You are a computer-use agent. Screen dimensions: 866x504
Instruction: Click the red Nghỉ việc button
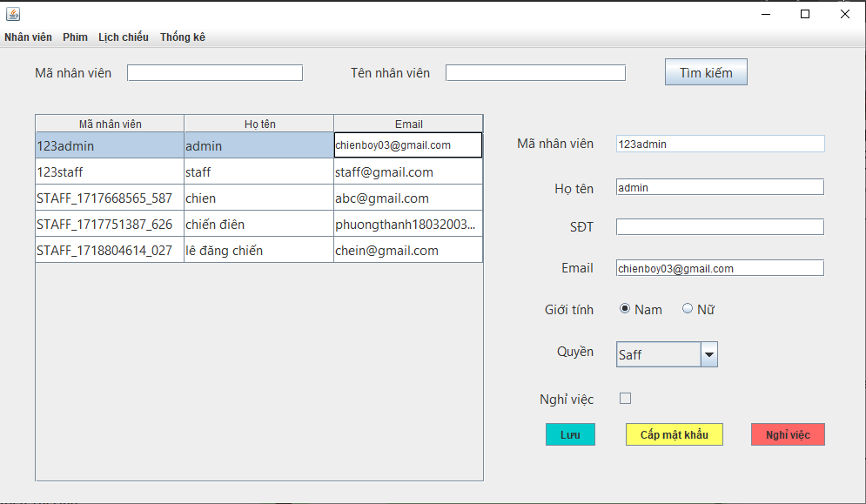(x=788, y=434)
